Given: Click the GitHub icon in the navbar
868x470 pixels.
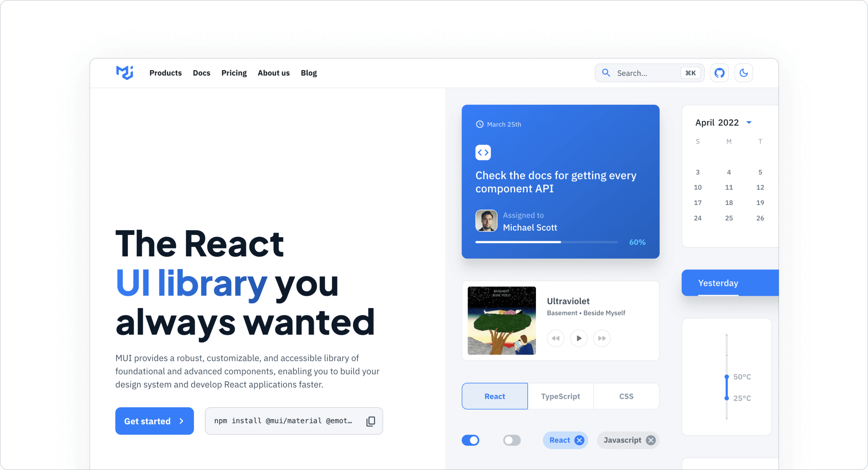Looking at the screenshot, I should point(720,73).
